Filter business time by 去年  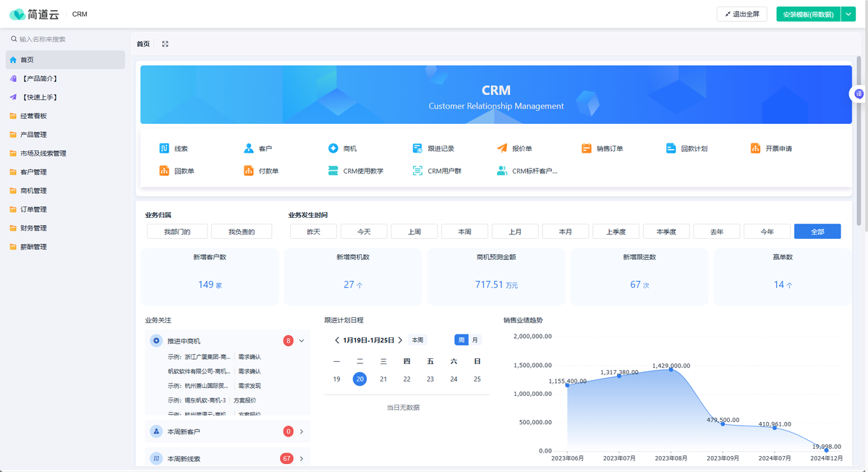click(x=717, y=232)
